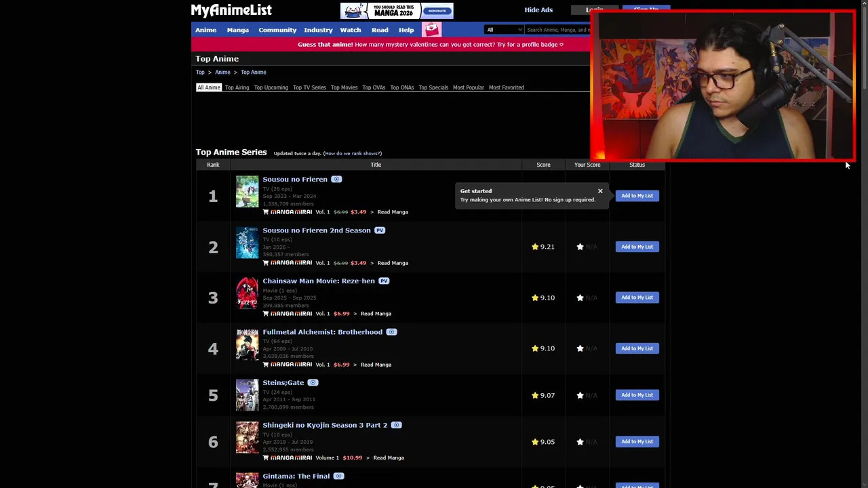
Task: Switch to the Most Popular tab
Action: [469, 87]
